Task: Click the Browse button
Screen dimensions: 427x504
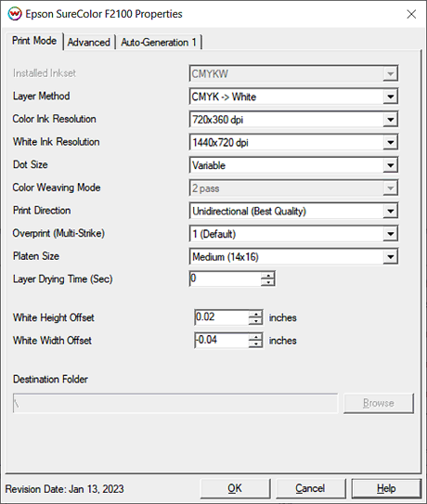Action: (x=379, y=403)
